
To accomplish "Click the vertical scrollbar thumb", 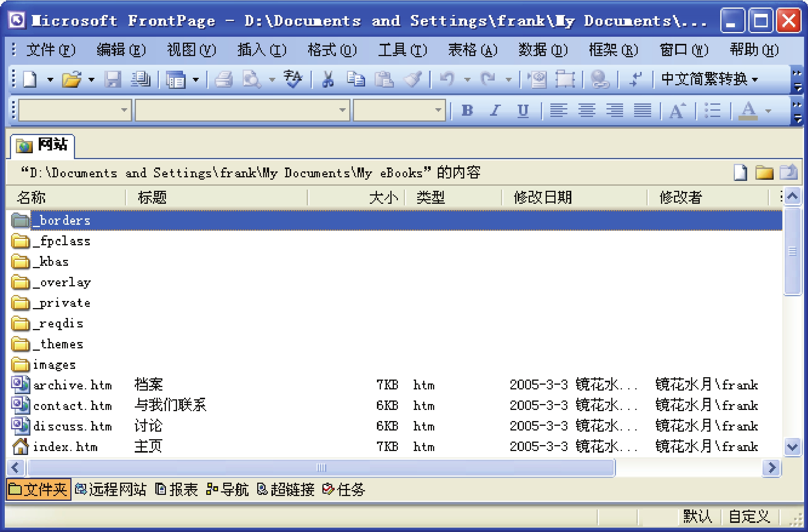I will [792, 251].
